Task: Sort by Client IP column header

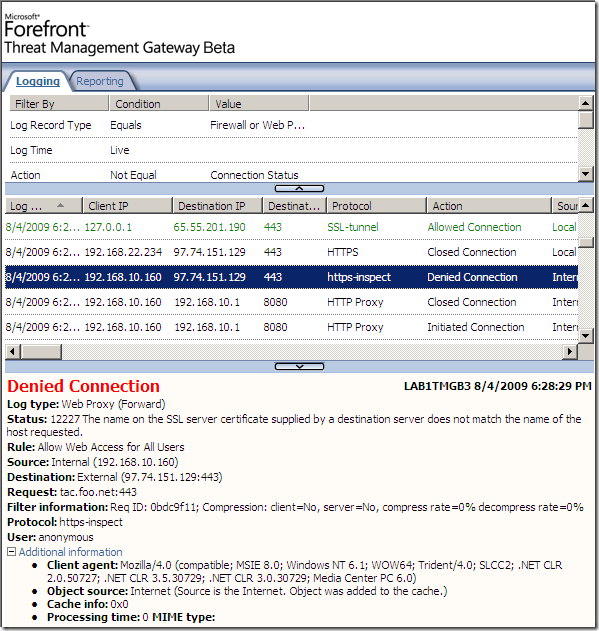Action: pyautogui.click(x=128, y=206)
